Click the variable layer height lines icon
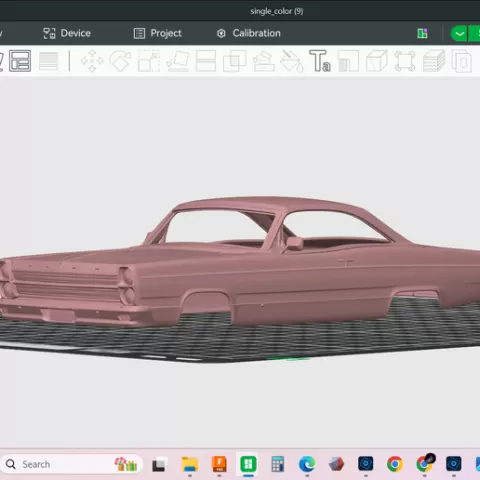 tap(49, 61)
